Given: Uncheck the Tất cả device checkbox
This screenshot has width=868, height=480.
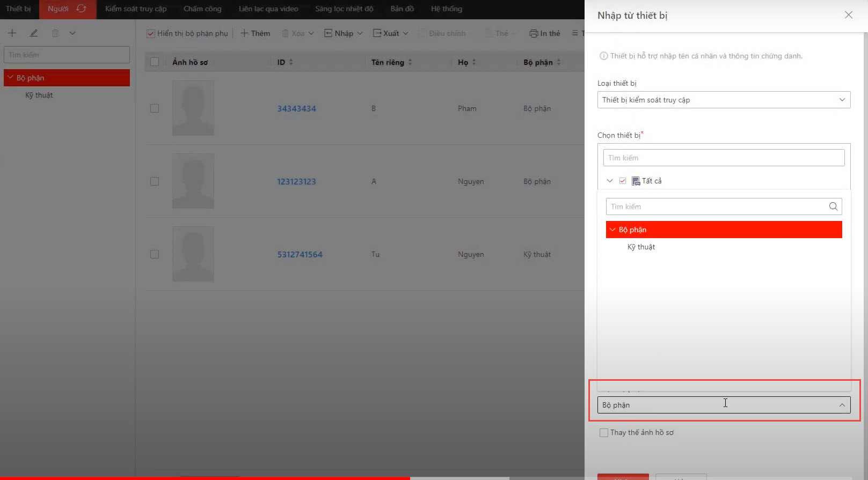Looking at the screenshot, I should 623,181.
